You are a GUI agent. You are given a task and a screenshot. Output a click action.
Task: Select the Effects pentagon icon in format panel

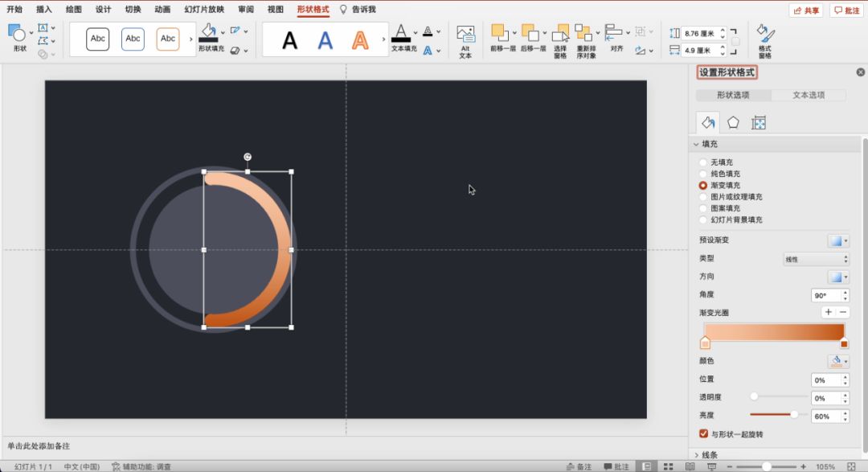pos(733,123)
